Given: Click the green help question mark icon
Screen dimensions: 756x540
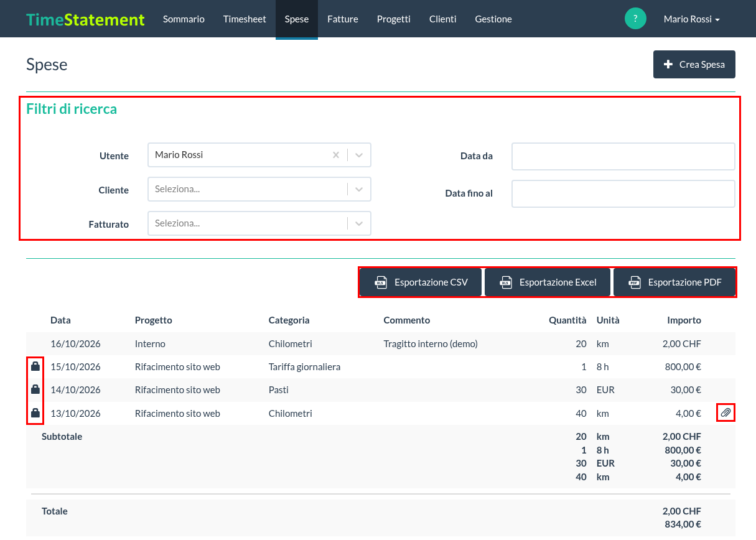Looking at the screenshot, I should [x=635, y=19].
